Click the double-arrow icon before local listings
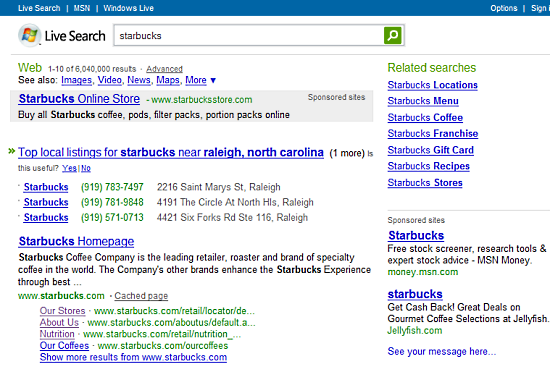 [x=12, y=151]
